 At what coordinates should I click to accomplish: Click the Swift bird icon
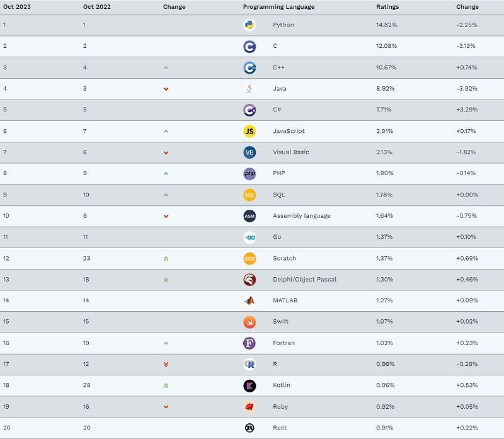(249, 322)
